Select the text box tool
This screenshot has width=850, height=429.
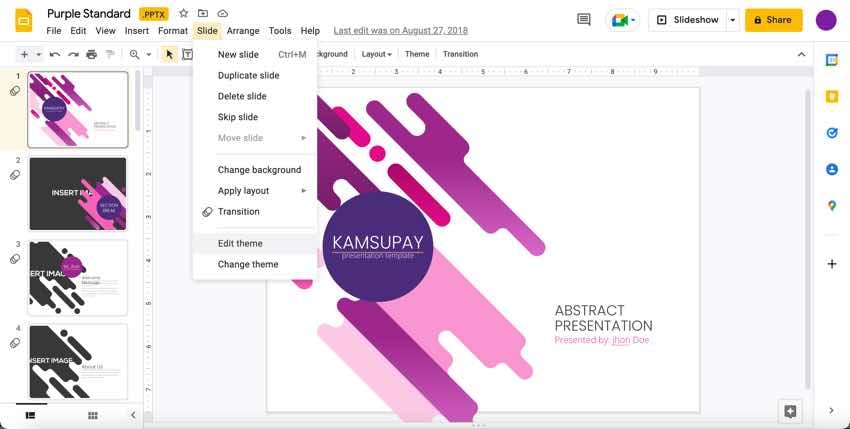[x=187, y=54]
